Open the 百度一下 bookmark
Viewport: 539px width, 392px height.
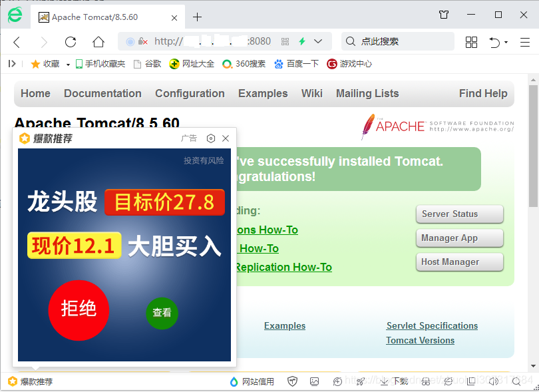296,64
